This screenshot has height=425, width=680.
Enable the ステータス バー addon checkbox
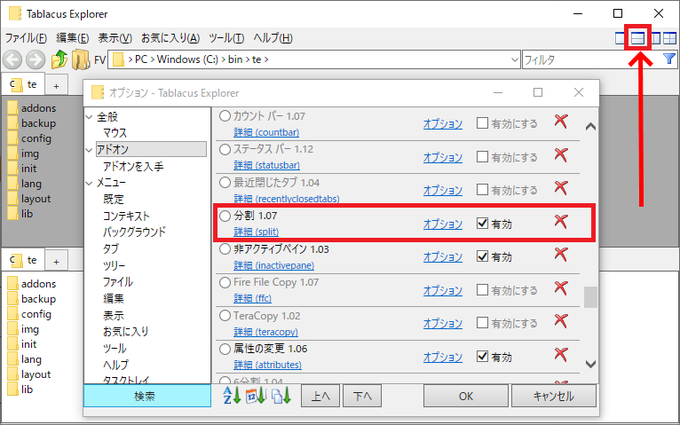pos(482,157)
